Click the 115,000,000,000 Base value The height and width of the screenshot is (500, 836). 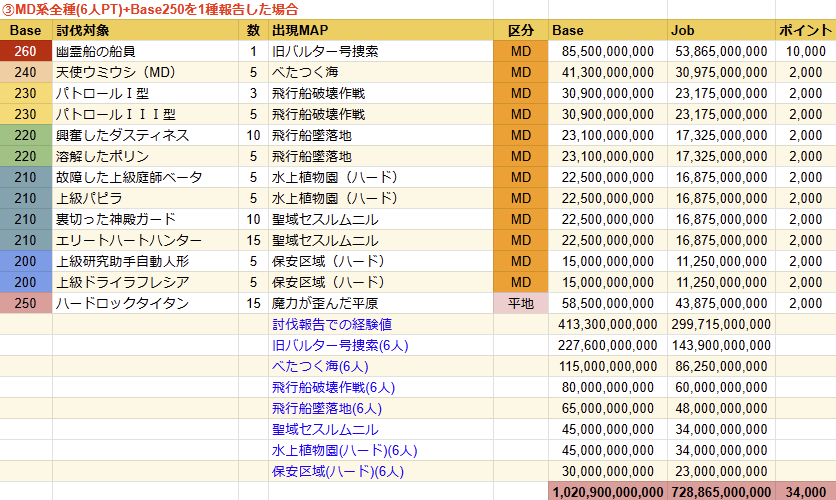(608, 366)
